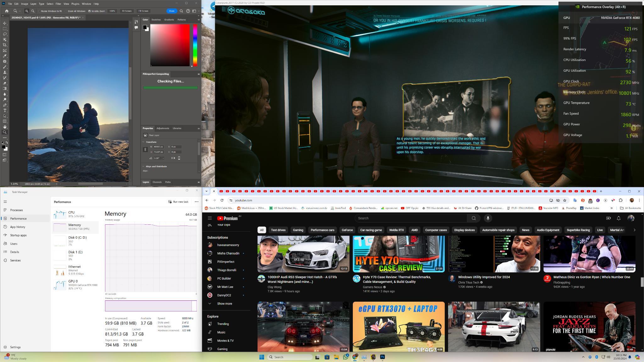Show hidden system tray icons chevron
The height and width of the screenshot is (362, 644).
click(x=583, y=357)
